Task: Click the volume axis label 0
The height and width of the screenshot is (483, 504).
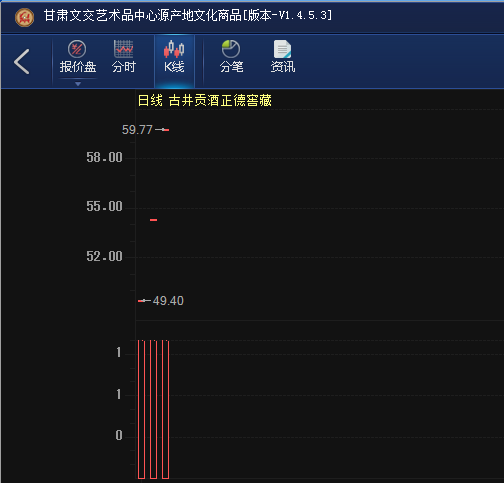Action: point(119,435)
